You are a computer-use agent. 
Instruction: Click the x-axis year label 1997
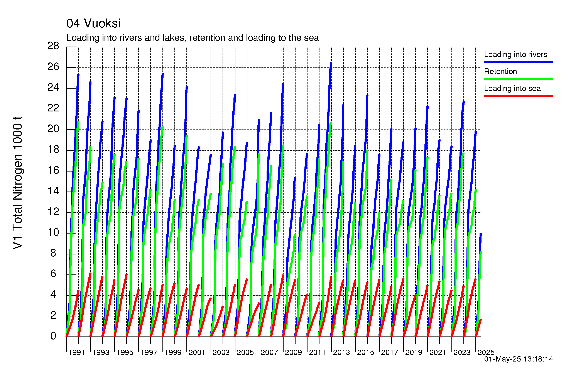149,352
